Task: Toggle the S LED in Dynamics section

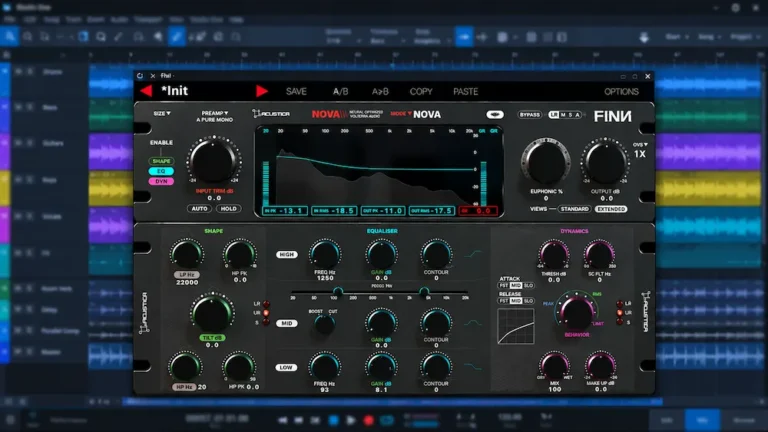Action: (x=620, y=322)
